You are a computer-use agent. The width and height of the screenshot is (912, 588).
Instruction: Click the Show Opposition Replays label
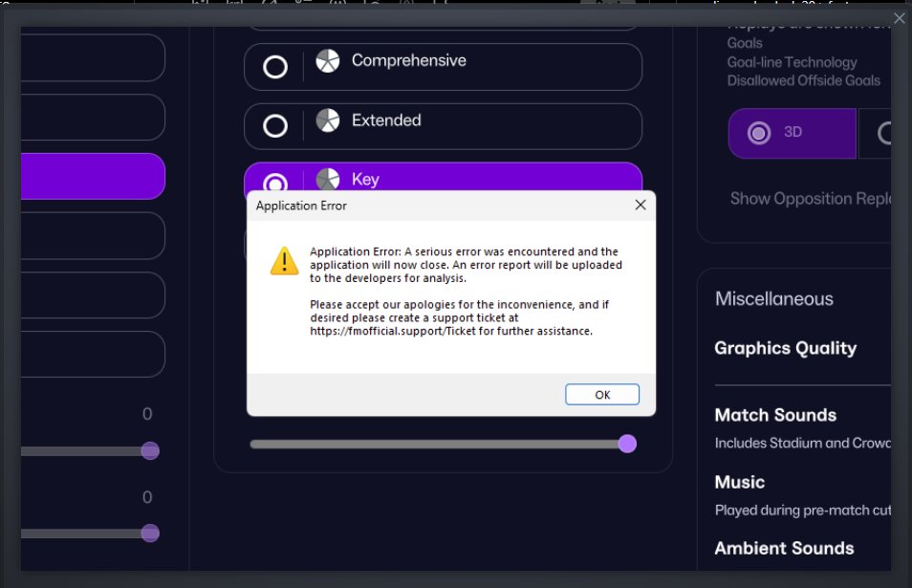point(811,199)
